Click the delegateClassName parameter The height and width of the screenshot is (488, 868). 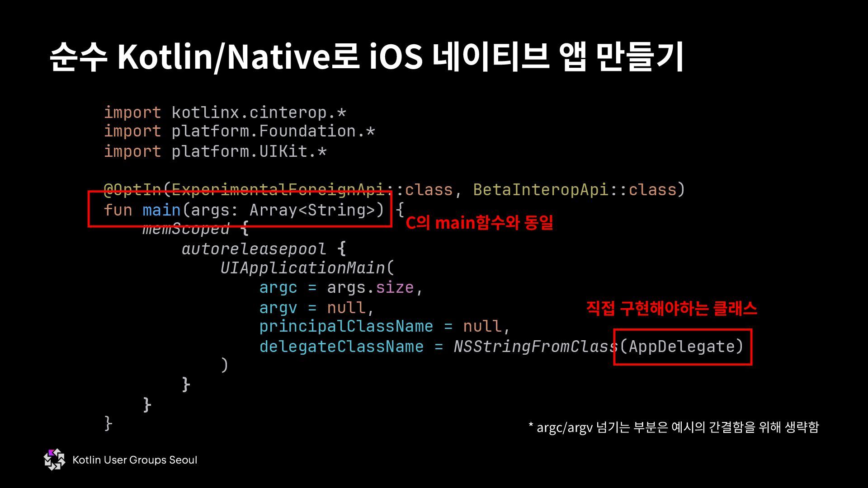tap(341, 347)
